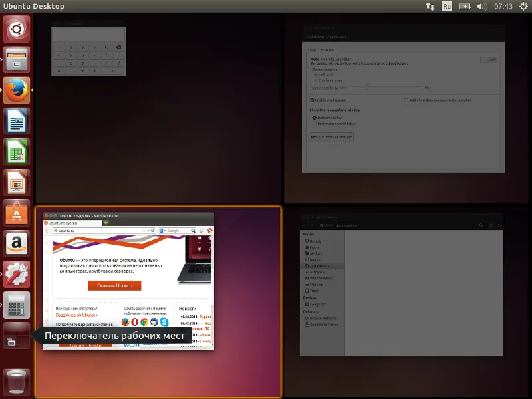Click the Home breadcrumb in the Files window
Image resolution: width=532 pixels, height=399 pixels.
[x=327, y=225]
